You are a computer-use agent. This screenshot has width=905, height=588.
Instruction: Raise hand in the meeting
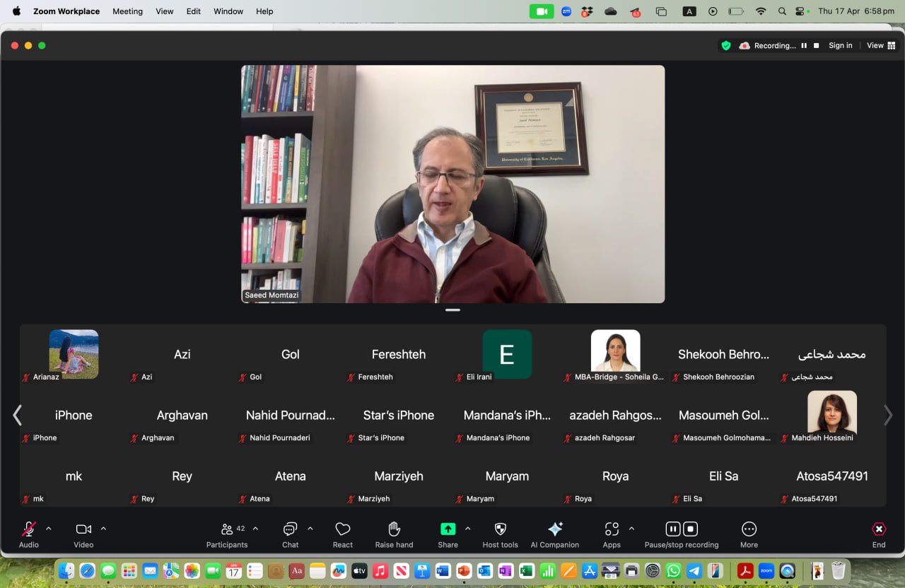[x=394, y=530]
